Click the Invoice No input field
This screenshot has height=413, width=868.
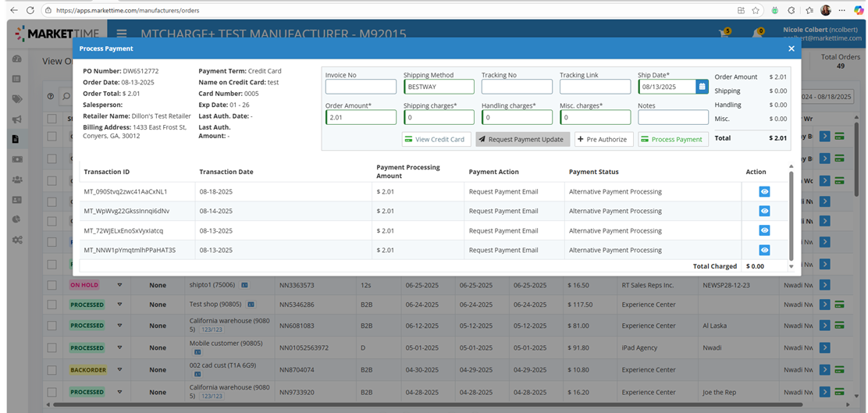pyautogui.click(x=361, y=87)
